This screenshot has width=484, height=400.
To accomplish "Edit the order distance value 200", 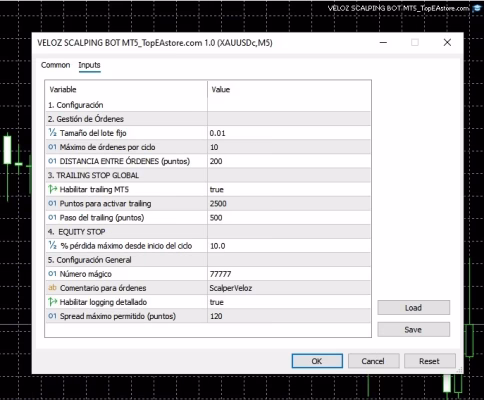I will point(289,161).
